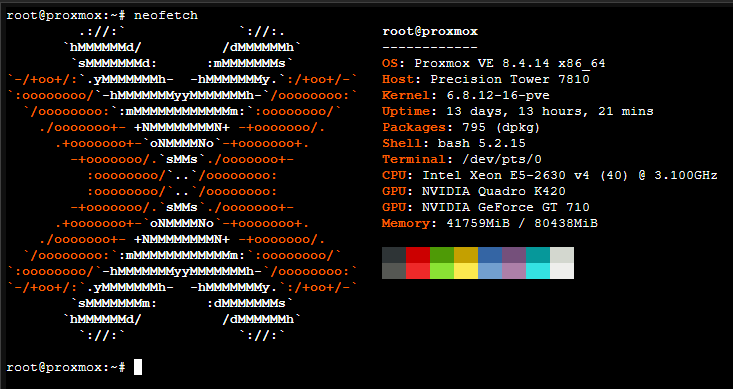Click the cyan swatch in bottom row
The height and width of the screenshot is (389, 733).
pos(538,271)
